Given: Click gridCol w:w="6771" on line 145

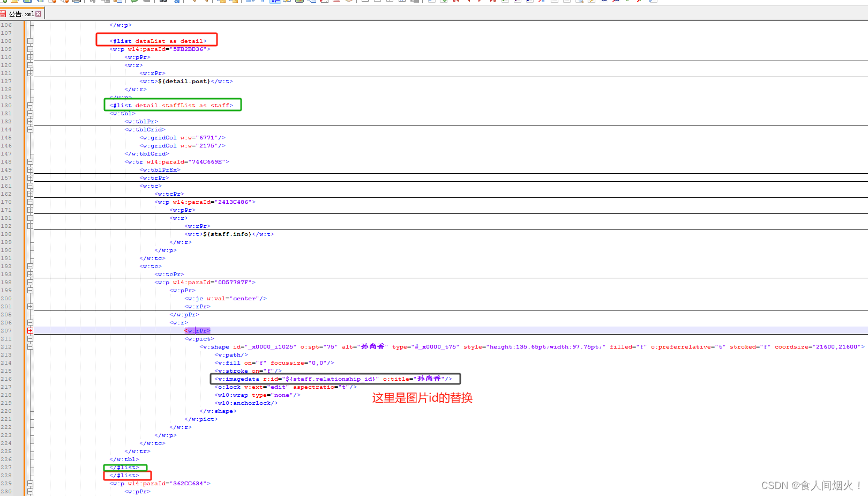Looking at the screenshot, I should click(x=183, y=138).
